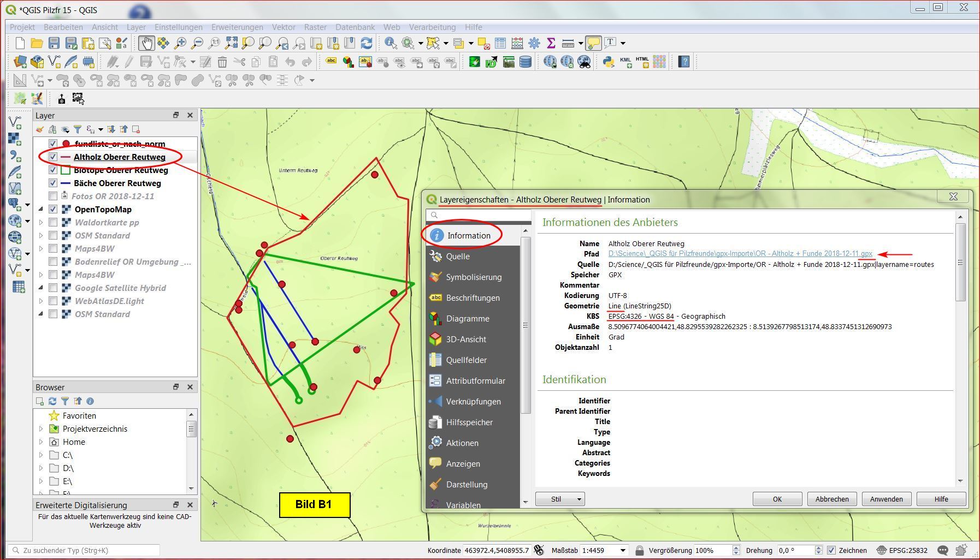Open the Python console icon
Viewport: 980px width, 560px height.
pyautogui.click(x=608, y=62)
